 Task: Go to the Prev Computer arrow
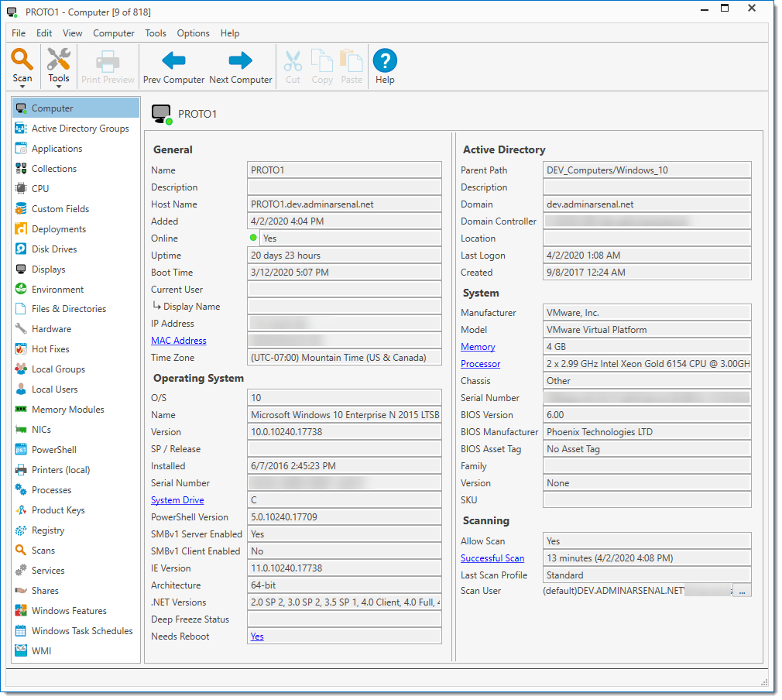(x=173, y=61)
